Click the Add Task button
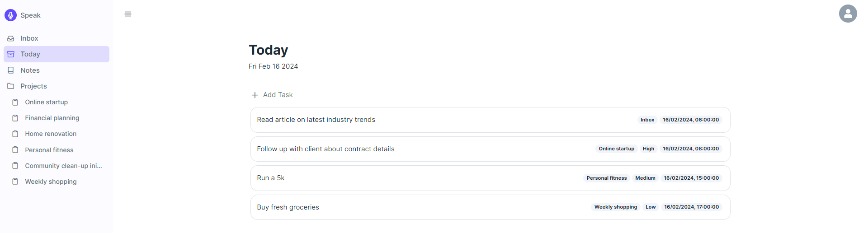This screenshot has height=233, width=868. [x=272, y=95]
